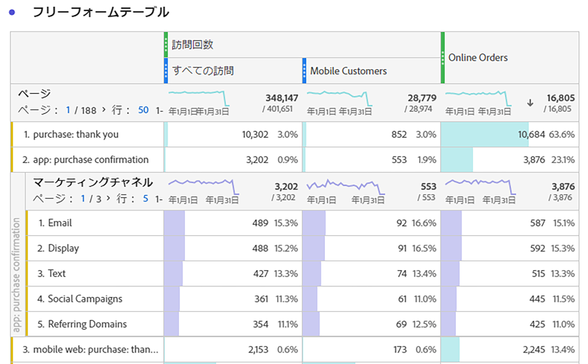Viewport: 588px width, 364px height.
Task: Open the rows-per-page value 50
Action: (x=143, y=110)
